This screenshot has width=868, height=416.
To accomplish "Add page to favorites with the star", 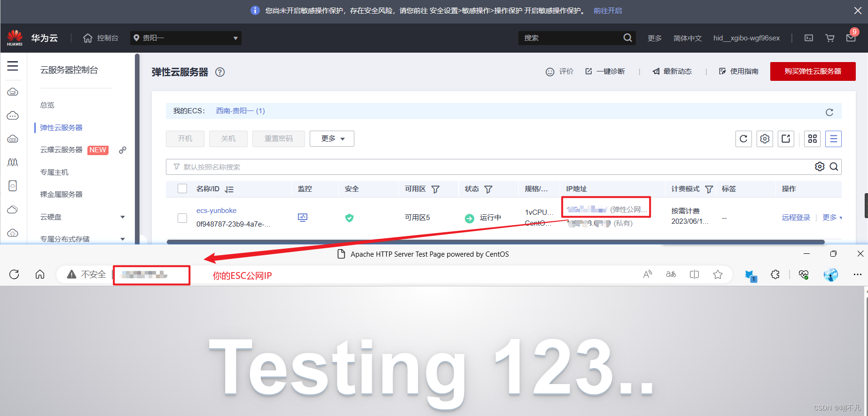I will pos(718,275).
